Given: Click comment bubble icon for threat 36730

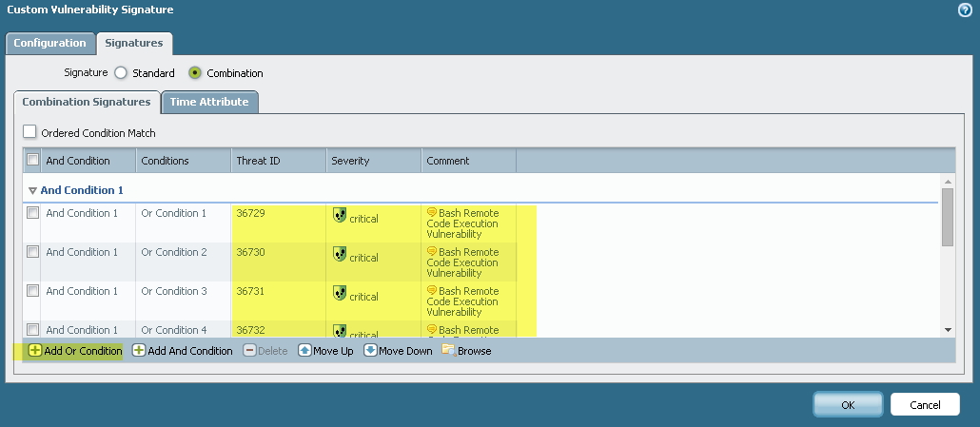Looking at the screenshot, I should (432, 252).
